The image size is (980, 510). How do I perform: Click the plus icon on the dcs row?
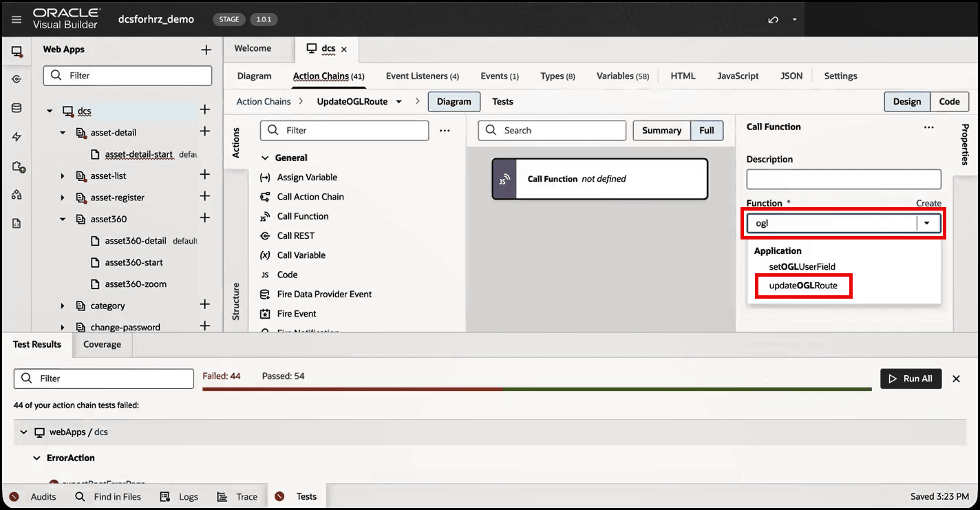204,110
